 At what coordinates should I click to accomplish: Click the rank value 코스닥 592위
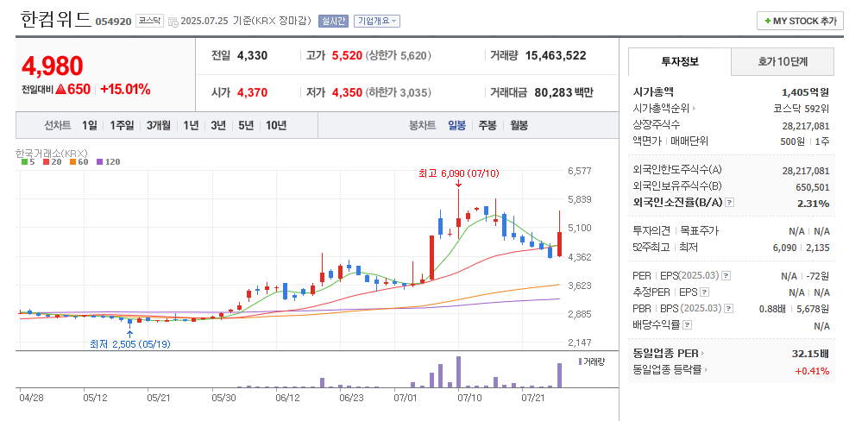(x=801, y=109)
